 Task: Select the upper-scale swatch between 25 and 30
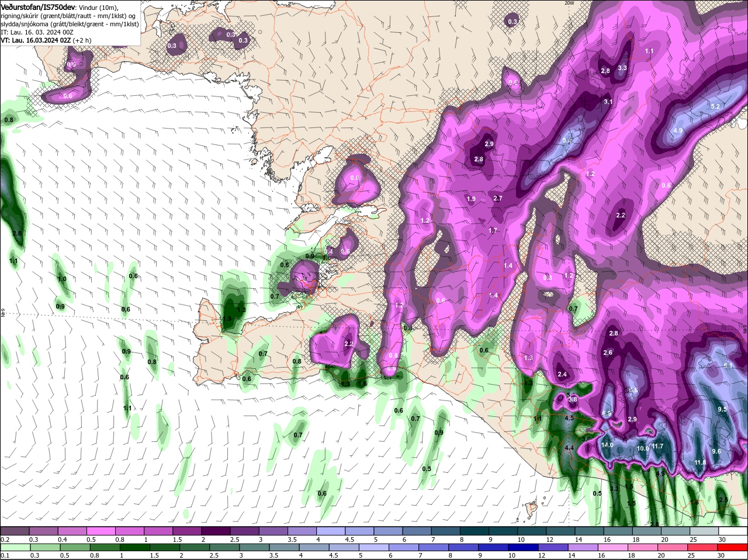(x=705, y=530)
